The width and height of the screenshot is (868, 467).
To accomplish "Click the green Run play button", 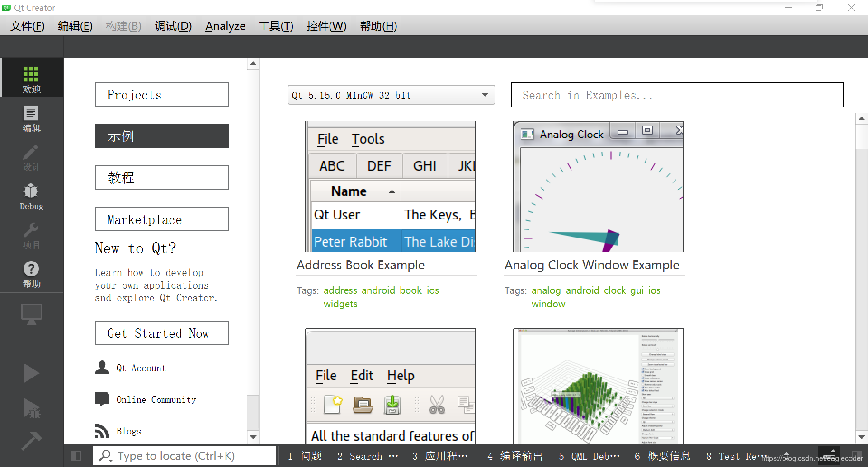I will (31, 373).
